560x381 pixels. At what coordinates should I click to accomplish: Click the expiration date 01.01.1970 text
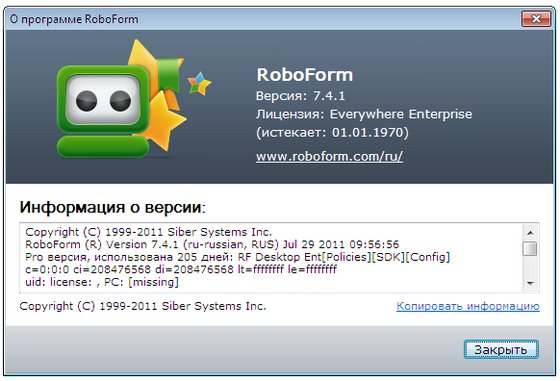click(x=368, y=132)
